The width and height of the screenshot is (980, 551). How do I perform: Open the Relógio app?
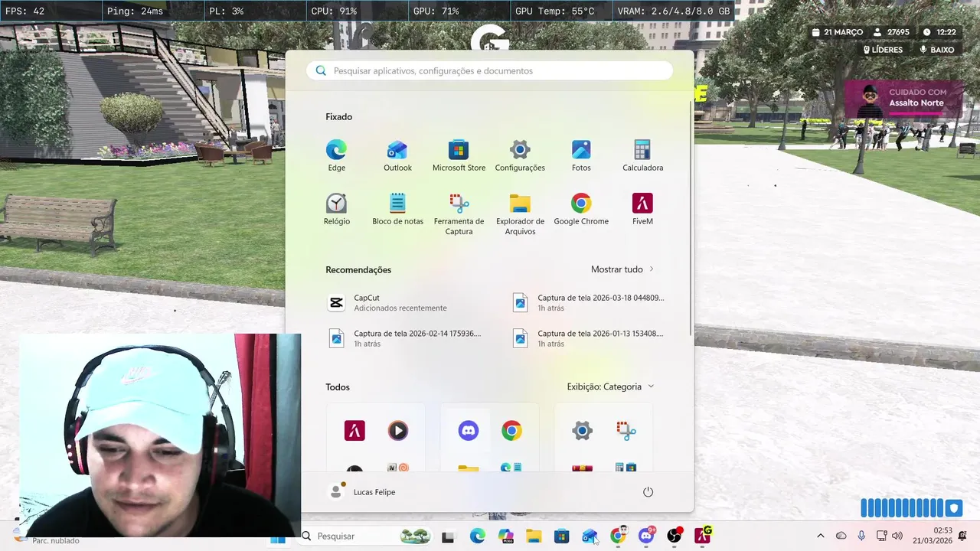coord(336,209)
